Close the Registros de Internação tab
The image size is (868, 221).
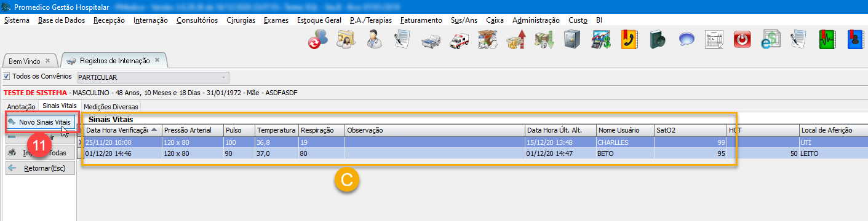(x=157, y=60)
